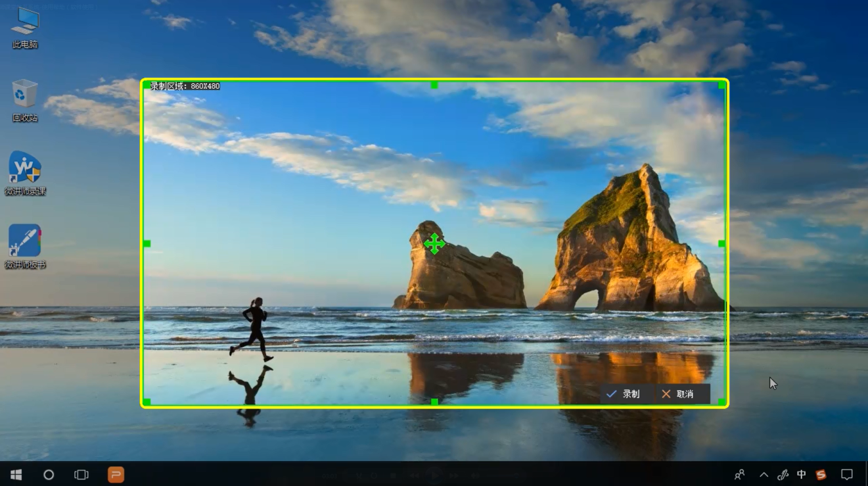
Task: Click the 录制区域: 860X480 label
Action: click(x=185, y=86)
